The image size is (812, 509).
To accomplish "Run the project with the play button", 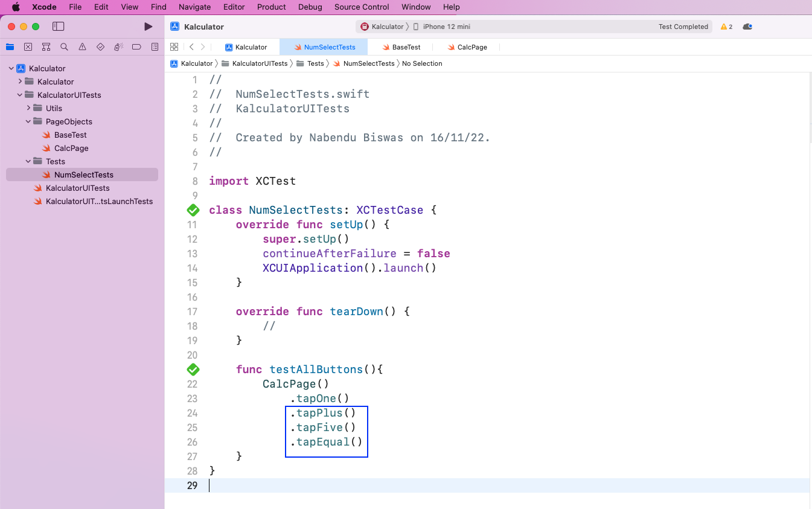I will click(x=148, y=27).
